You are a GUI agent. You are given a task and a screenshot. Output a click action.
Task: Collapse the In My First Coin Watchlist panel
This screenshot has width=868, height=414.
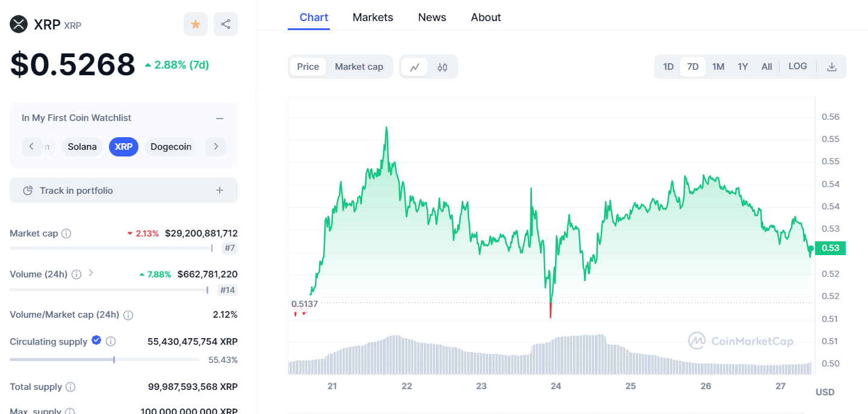[x=220, y=119]
